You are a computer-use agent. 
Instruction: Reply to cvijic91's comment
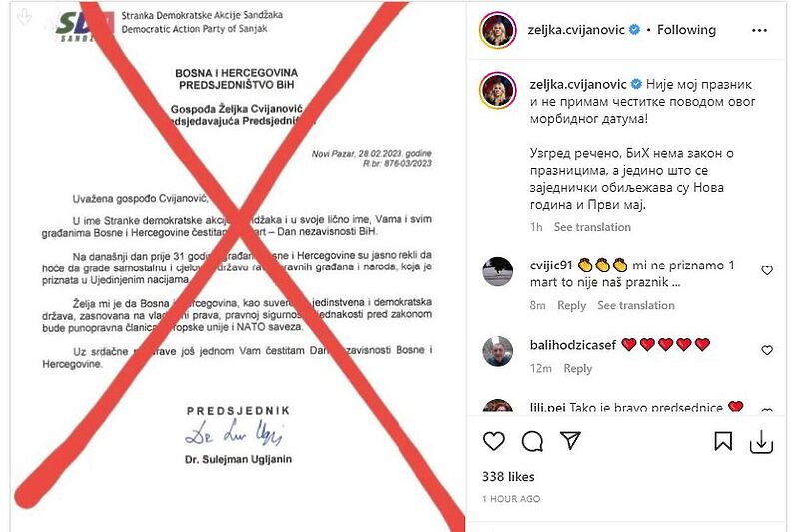pyautogui.click(x=571, y=305)
